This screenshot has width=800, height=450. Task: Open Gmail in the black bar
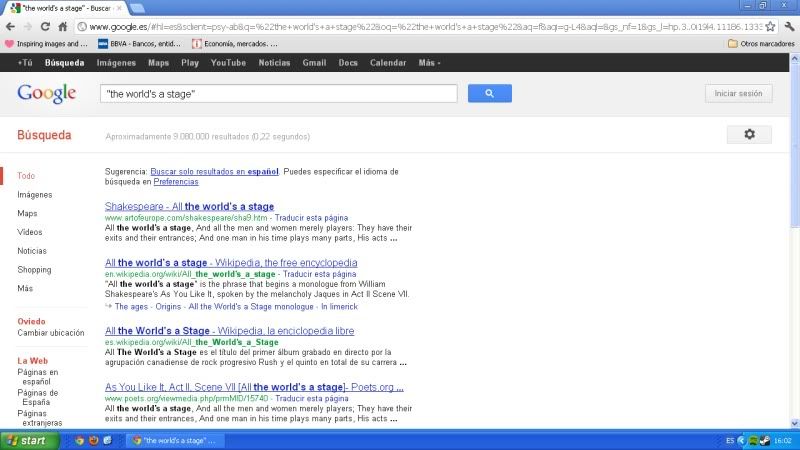point(314,63)
